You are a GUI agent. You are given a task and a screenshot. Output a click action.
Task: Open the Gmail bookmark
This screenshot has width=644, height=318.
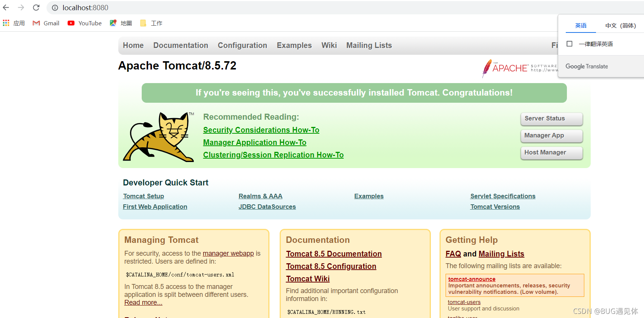point(46,23)
